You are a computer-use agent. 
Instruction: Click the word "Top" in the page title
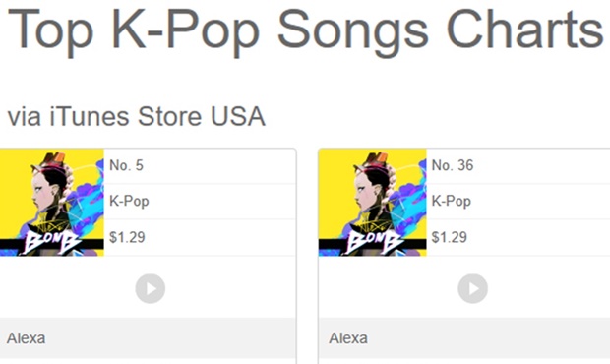coord(50,31)
